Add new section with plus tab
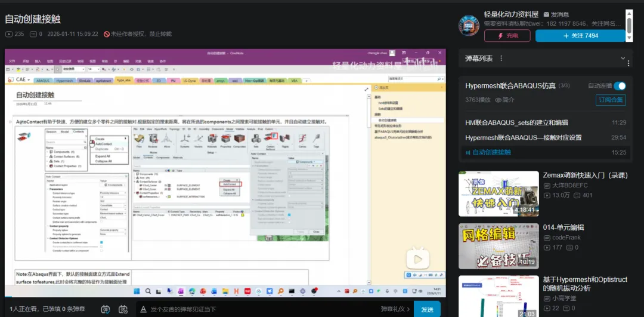Viewport: 644px width, 317px height. point(305,81)
